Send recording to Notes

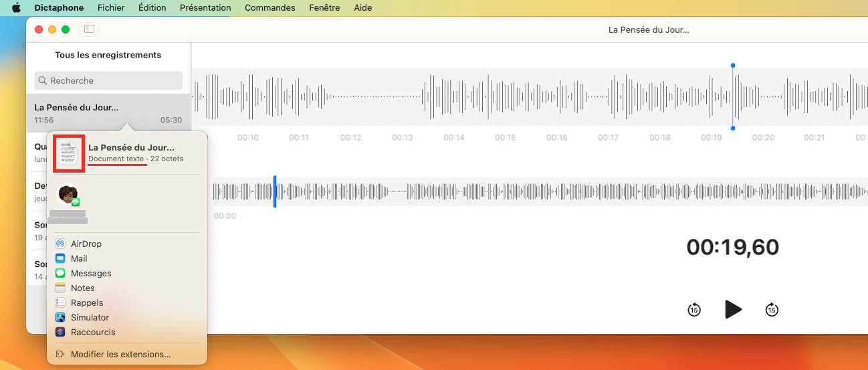coord(83,288)
